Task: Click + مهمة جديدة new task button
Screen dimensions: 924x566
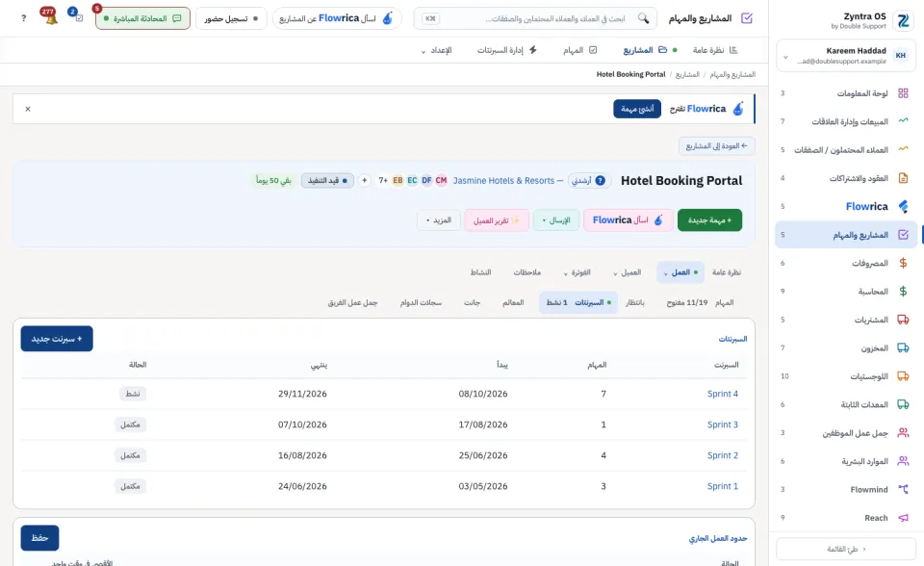Action: (709, 219)
